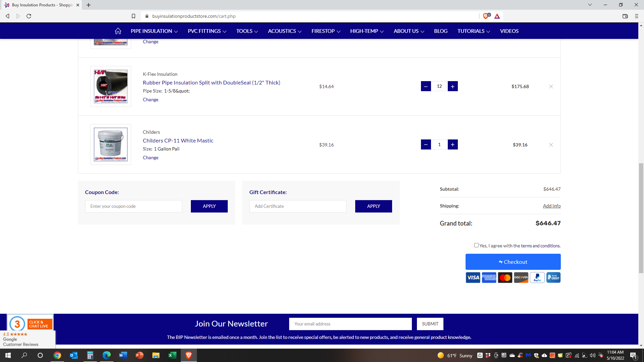The image size is (644, 362).
Task: Increase quantity of Rubber Pipe Insulation
Action: click(x=452, y=86)
